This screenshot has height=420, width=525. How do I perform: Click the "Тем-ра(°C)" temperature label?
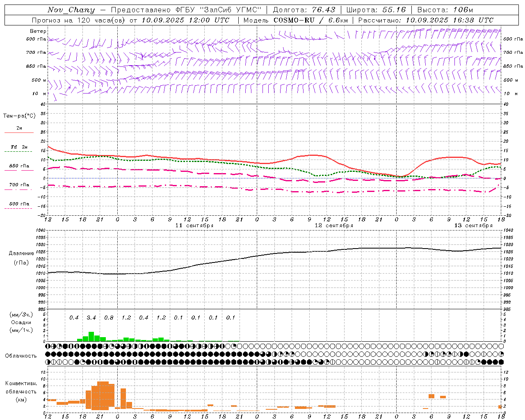[x=19, y=116]
